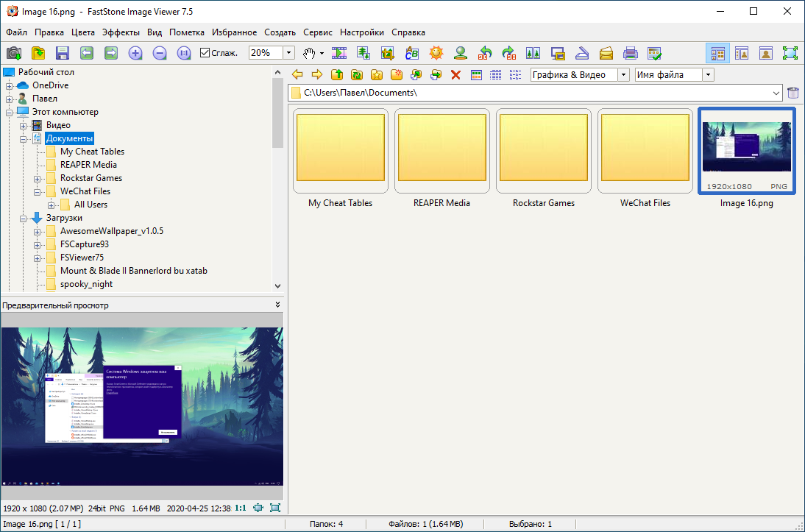The width and height of the screenshot is (805, 532).
Task: Switch to Windows Preview layout icon
Action: point(717,53)
